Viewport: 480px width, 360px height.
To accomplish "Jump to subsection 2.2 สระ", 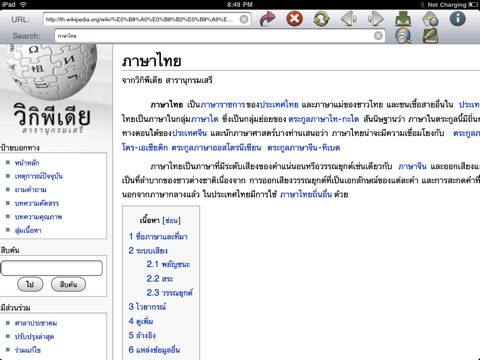I will 160,279.
